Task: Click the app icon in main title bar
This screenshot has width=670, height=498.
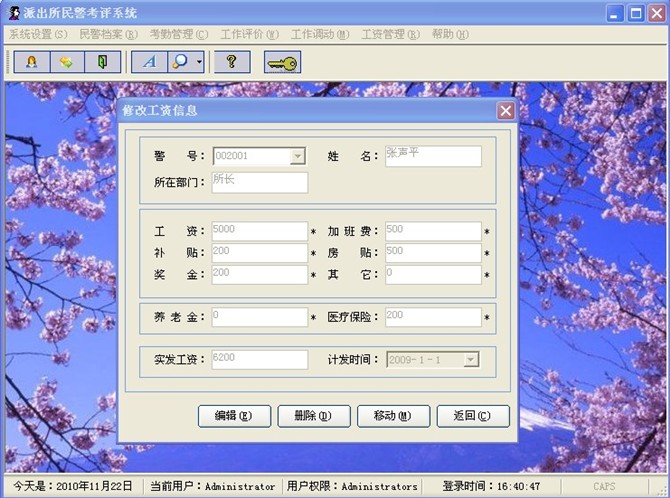Action: coord(14,13)
